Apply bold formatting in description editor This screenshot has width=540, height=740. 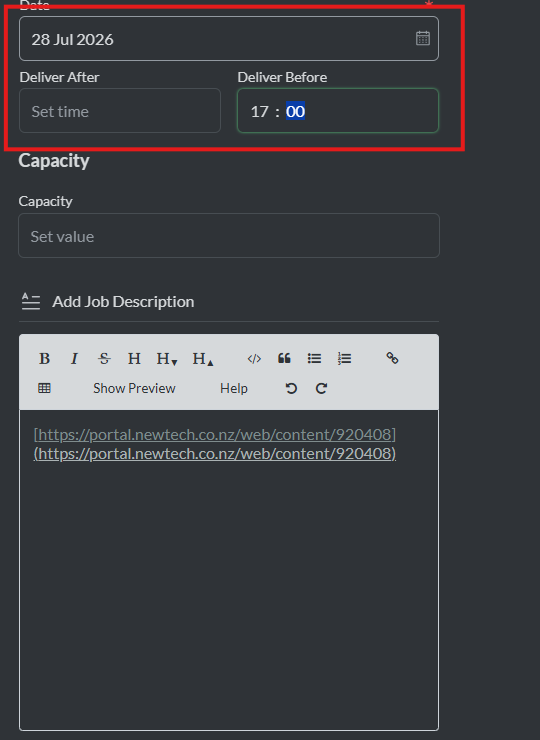coord(44,359)
